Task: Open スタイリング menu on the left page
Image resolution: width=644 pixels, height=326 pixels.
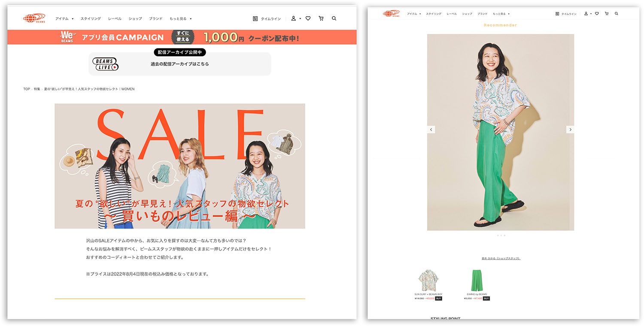Action: pos(91,18)
